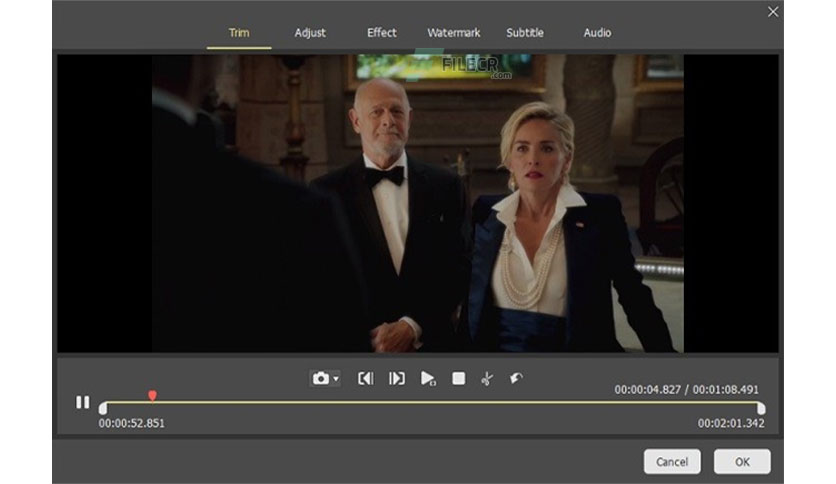Expand the snapshot dropdown arrow

click(336, 379)
